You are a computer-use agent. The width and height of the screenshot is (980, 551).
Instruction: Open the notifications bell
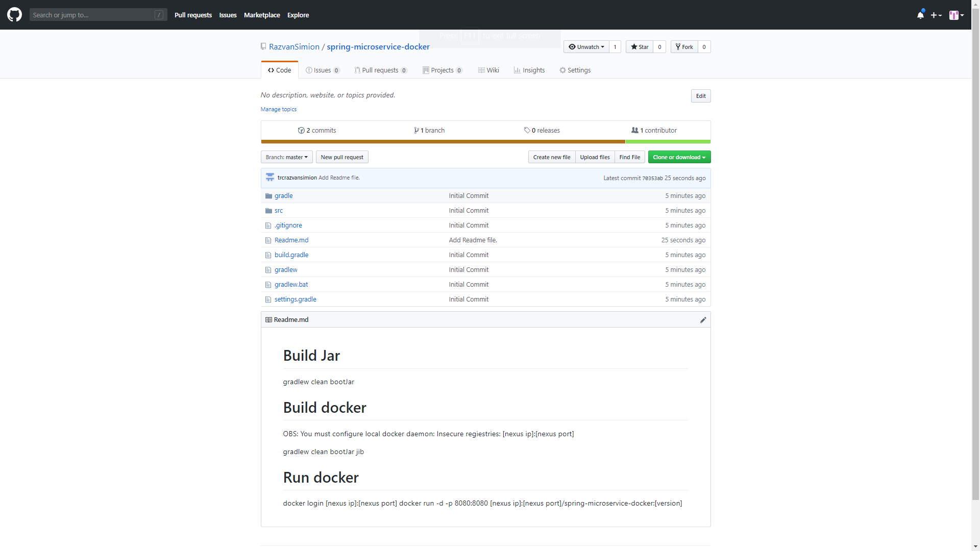pyautogui.click(x=920, y=15)
